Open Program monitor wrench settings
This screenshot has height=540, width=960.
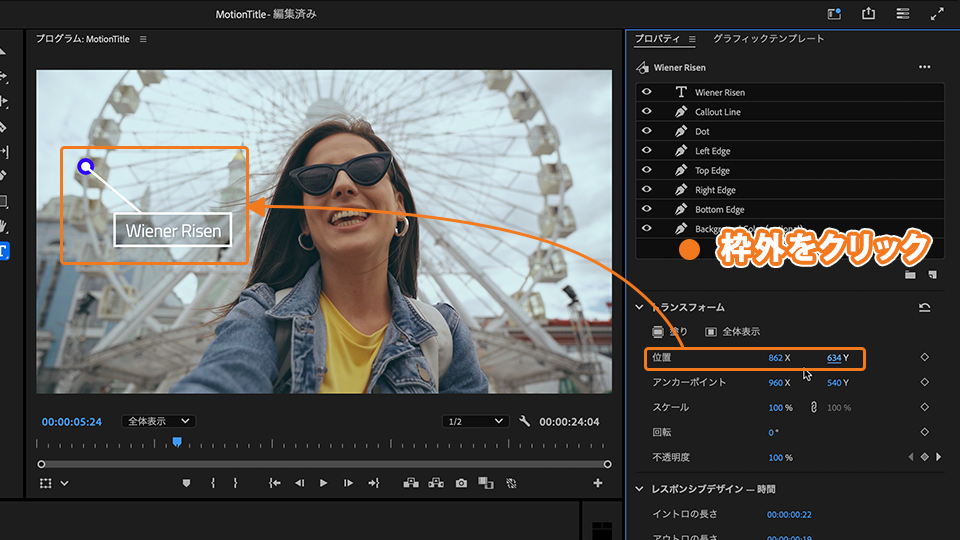pos(525,421)
